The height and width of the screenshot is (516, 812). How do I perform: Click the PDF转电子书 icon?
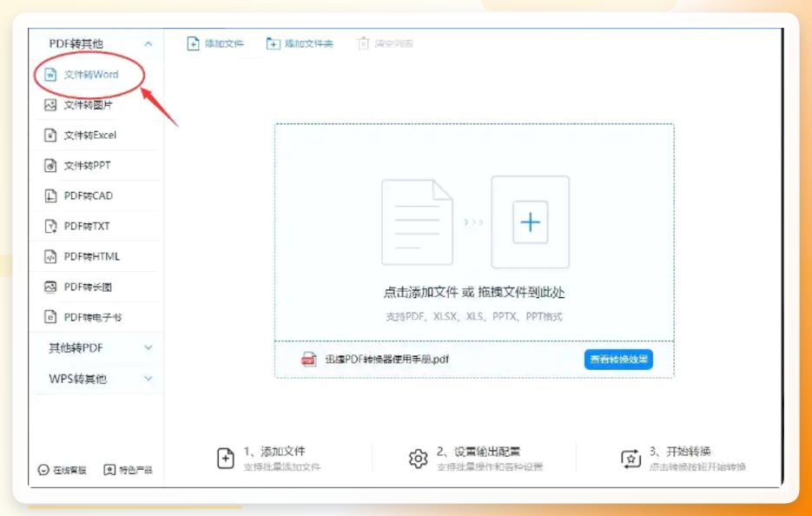[x=50, y=317]
